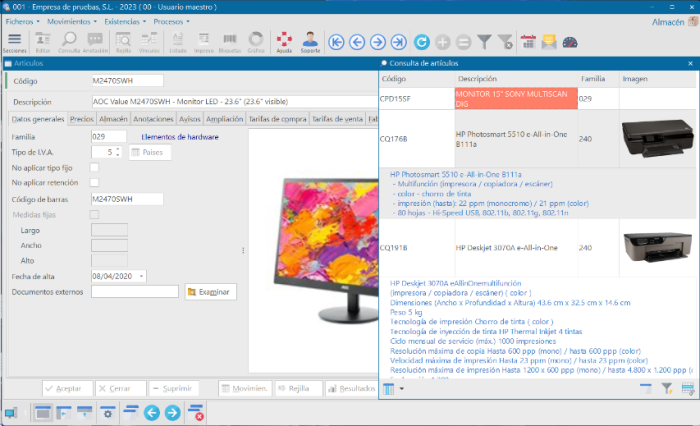Click the Impreso print form icon

tap(204, 42)
